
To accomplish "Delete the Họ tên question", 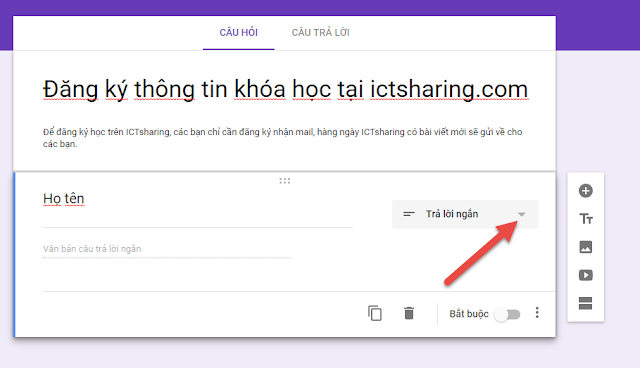I will click(x=409, y=313).
